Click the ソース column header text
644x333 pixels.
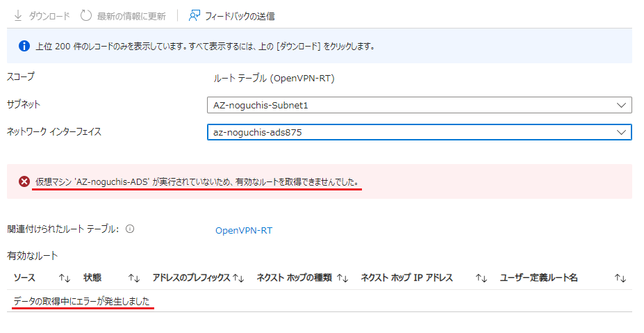(24, 277)
